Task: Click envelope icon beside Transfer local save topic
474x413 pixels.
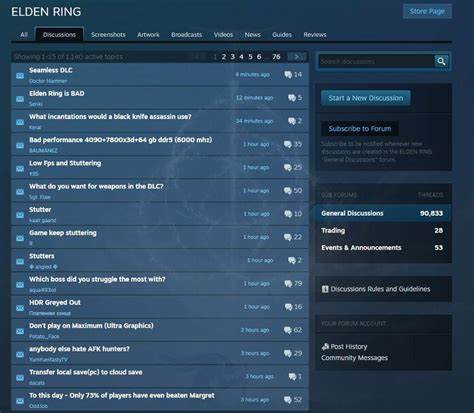Action: 20,378
